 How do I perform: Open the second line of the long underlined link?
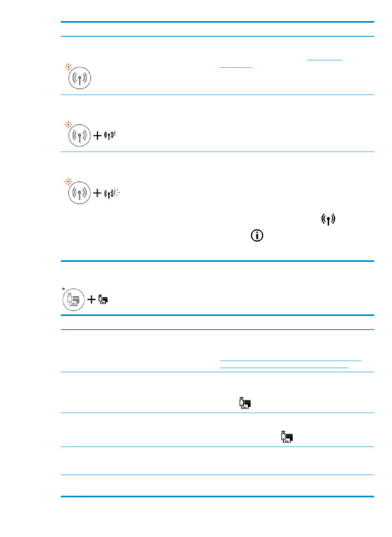click(284, 367)
